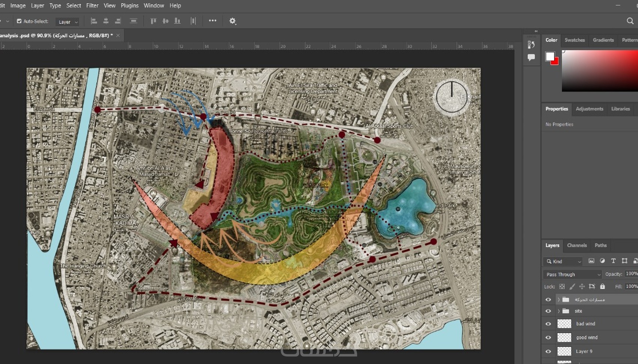Hide the 'good wind' layer
Screen dimensions: 638x364
coord(548,337)
